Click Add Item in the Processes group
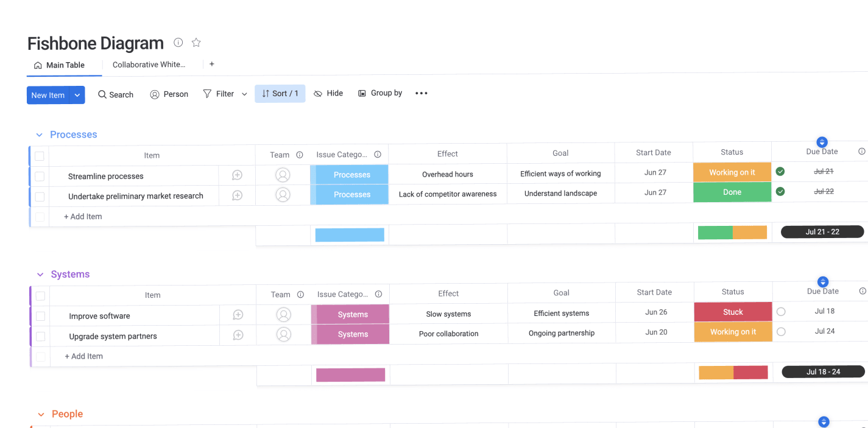868x428 pixels. [83, 217]
